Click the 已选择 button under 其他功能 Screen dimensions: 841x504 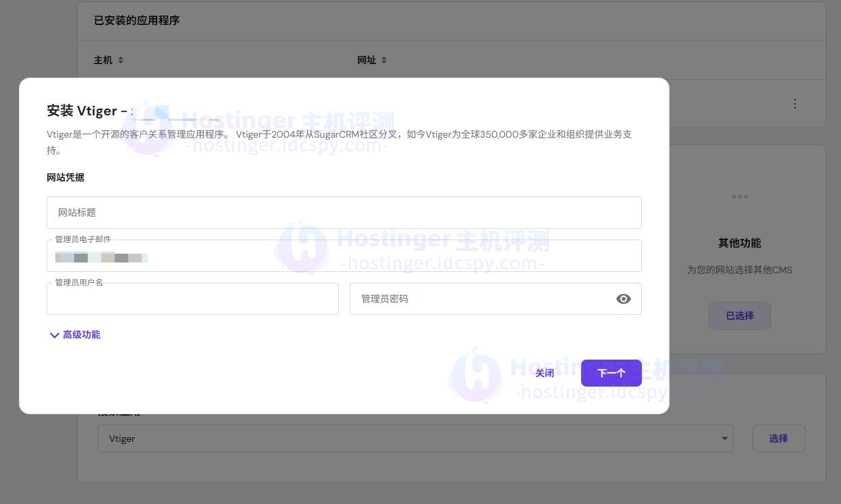739,315
